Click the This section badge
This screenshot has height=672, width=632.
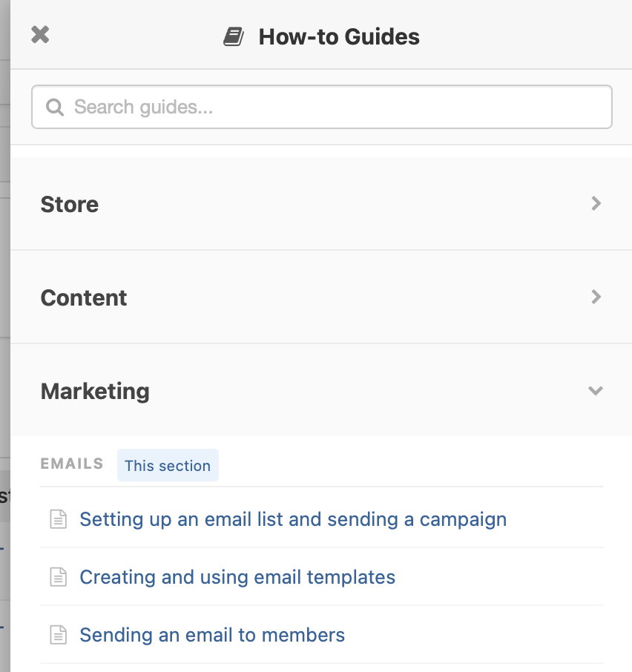pyautogui.click(x=168, y=466)
